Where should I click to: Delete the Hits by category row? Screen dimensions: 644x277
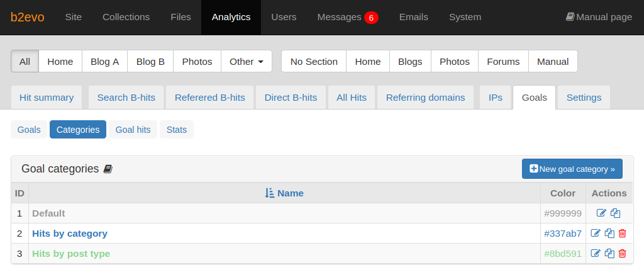[622, 233]
